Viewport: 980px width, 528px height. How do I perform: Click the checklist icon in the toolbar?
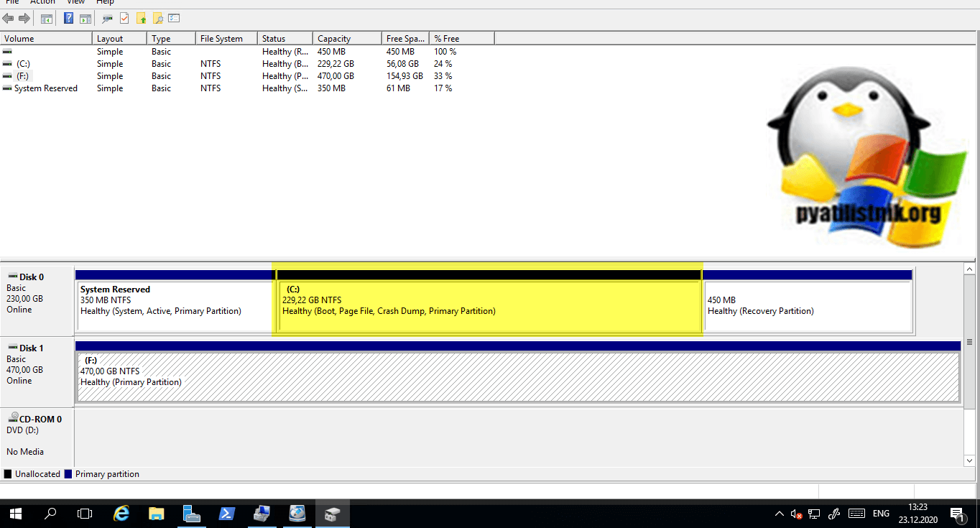point(174,18)
